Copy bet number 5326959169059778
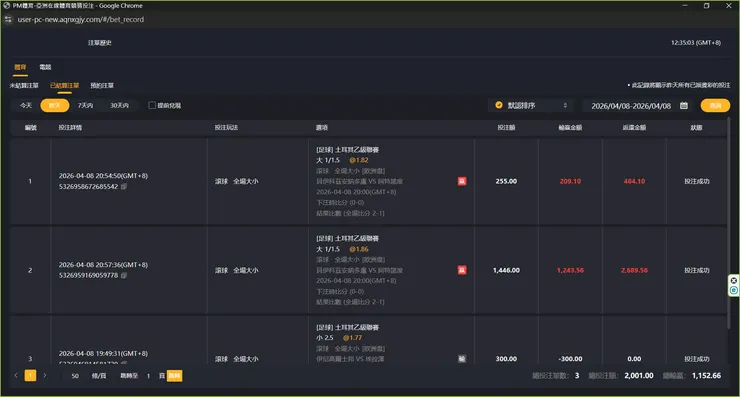Image resolution: width=740 pixels, height=397 pixels. coord(124,275)
